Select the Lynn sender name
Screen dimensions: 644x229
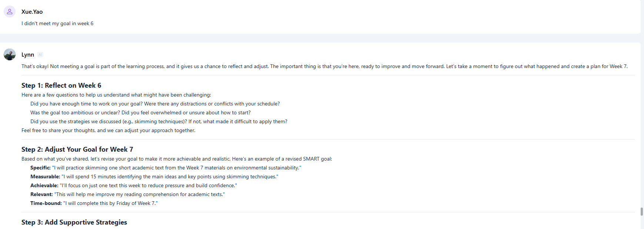28,55
